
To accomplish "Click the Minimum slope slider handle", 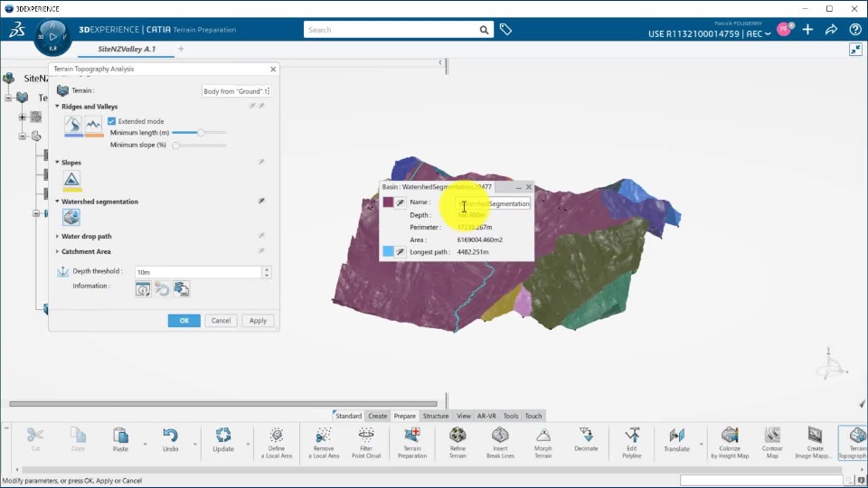I will [x=176, y=145].
